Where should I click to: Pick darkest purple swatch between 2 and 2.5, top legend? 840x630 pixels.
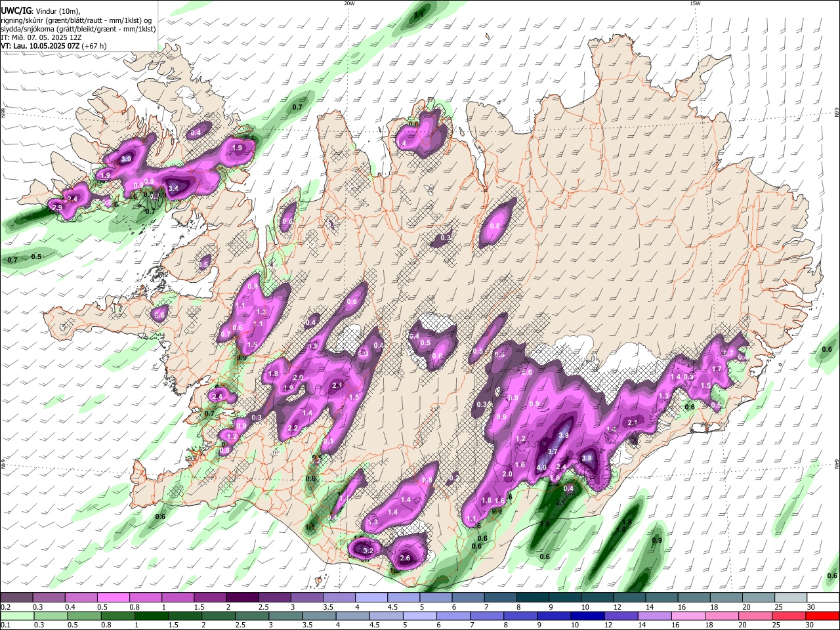[241, 598]
